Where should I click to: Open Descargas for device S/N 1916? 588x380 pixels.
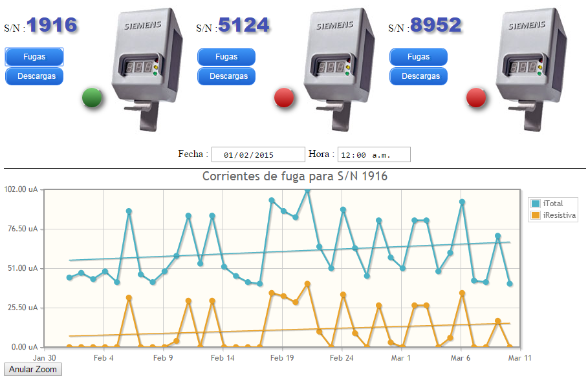(x=34, y=76)
